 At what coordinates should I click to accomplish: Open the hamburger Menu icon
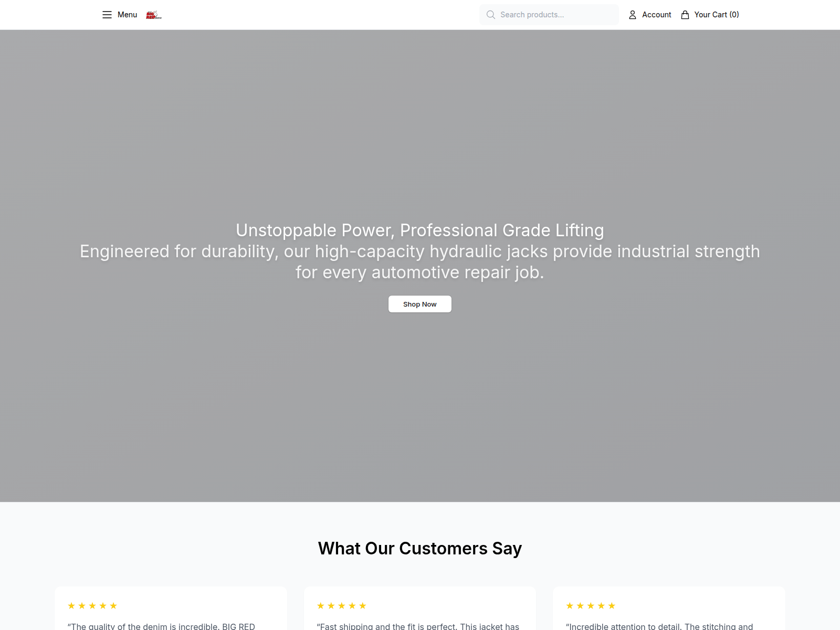tap(107, 15)
